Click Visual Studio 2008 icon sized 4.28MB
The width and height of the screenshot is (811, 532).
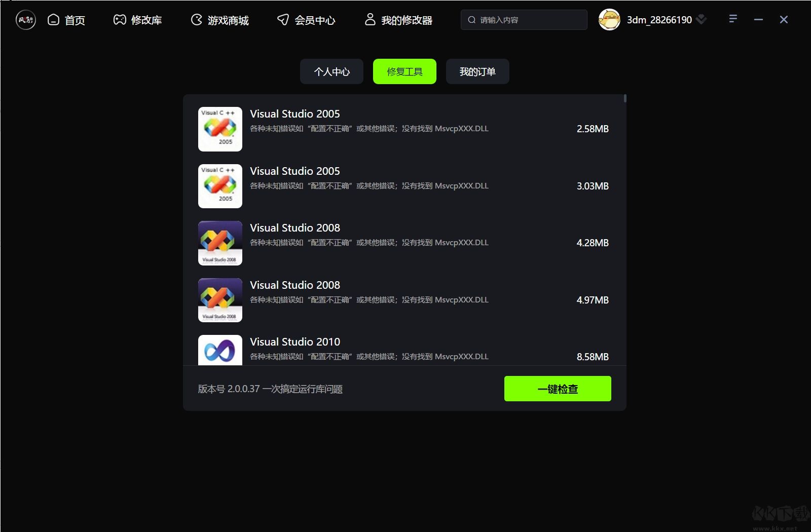(220, 243)
